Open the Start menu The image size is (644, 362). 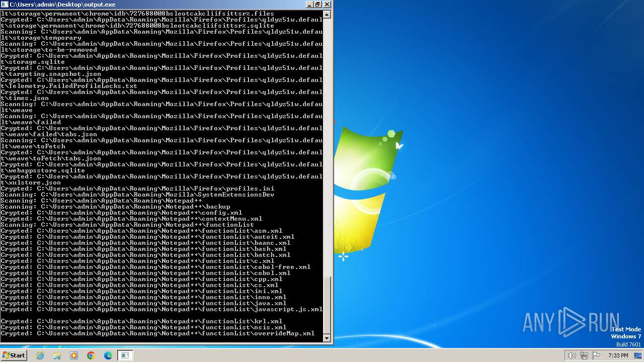pyautogui.click(x=14, y=355)
